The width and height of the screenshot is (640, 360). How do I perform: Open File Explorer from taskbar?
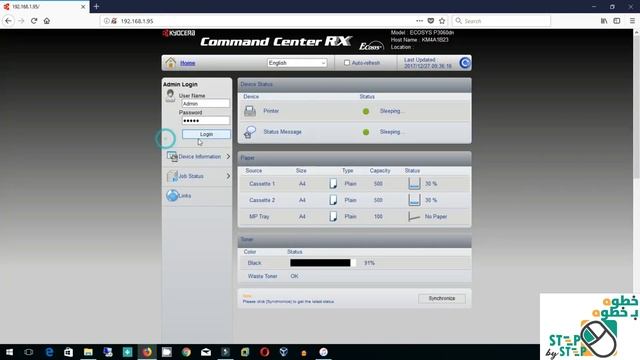tap(88, 352)
